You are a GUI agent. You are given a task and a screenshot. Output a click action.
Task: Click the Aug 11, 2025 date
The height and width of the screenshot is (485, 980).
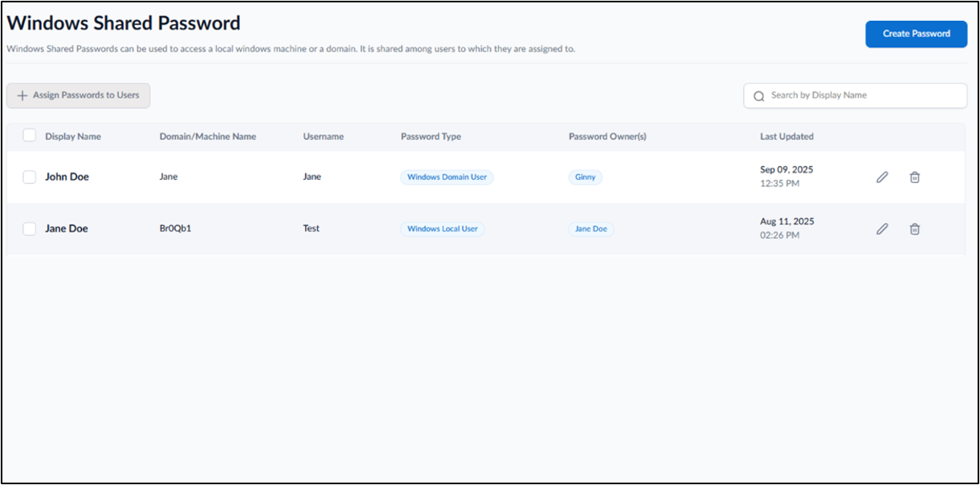pyautogui.click(x=787, y=222)
